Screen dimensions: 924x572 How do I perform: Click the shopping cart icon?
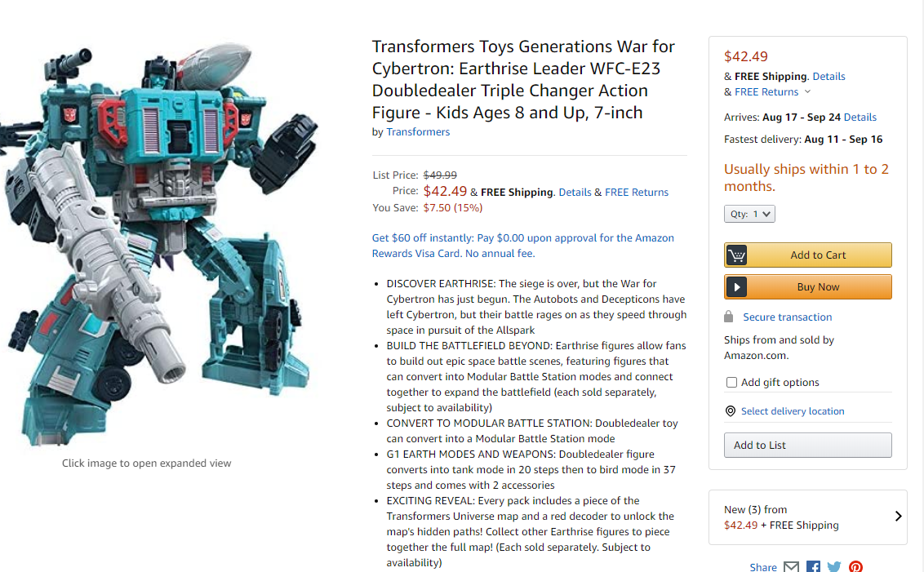736,255
